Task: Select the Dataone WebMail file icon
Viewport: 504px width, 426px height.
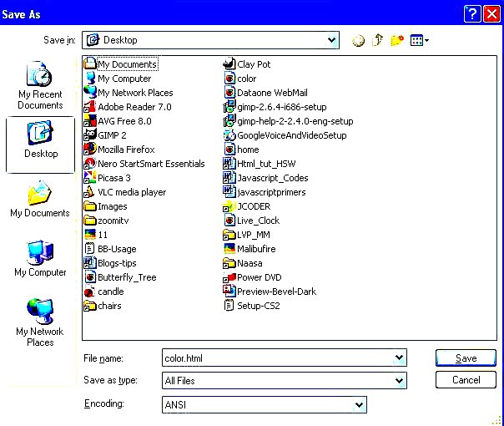Action: click(x=229, y=93)
